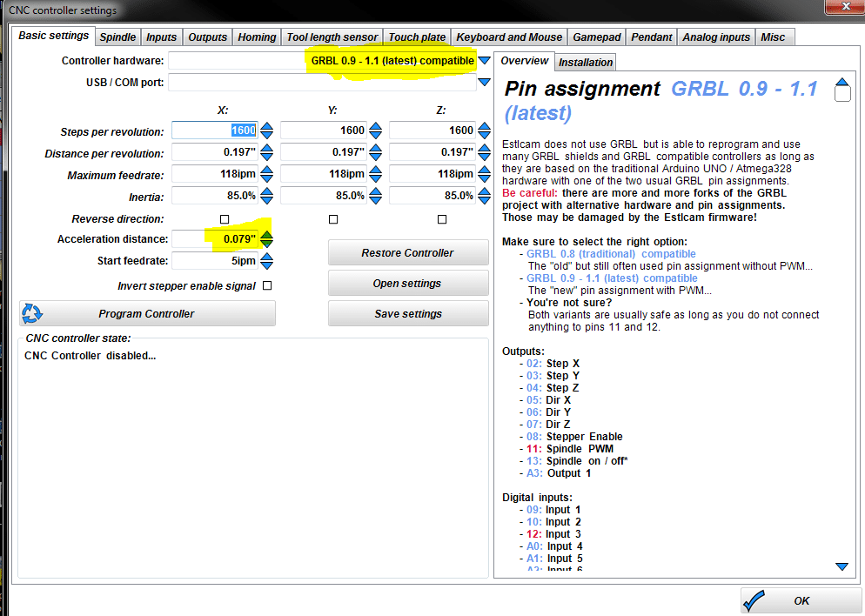The height and width of the screenshot is (616, 865).
Task: Go to the Tool length sensor tab
Action: (x=332, y=37)
